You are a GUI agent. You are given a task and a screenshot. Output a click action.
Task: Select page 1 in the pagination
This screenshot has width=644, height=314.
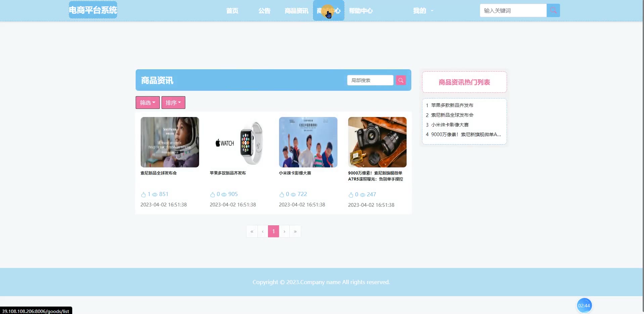(273, 231)
